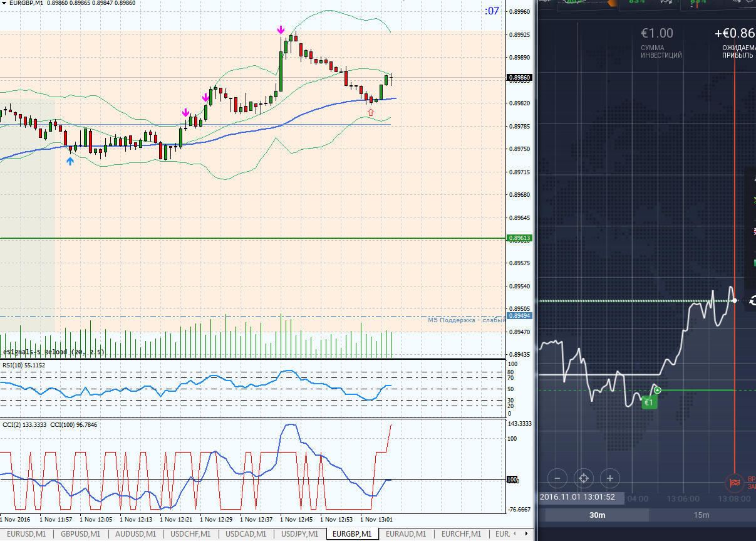
Task: Click the refresh arrows icon beside chart
Action: click(752, 301)
